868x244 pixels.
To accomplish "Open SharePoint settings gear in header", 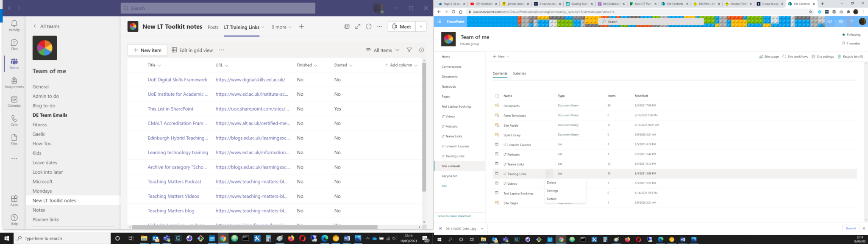I will tap(841, 21).
